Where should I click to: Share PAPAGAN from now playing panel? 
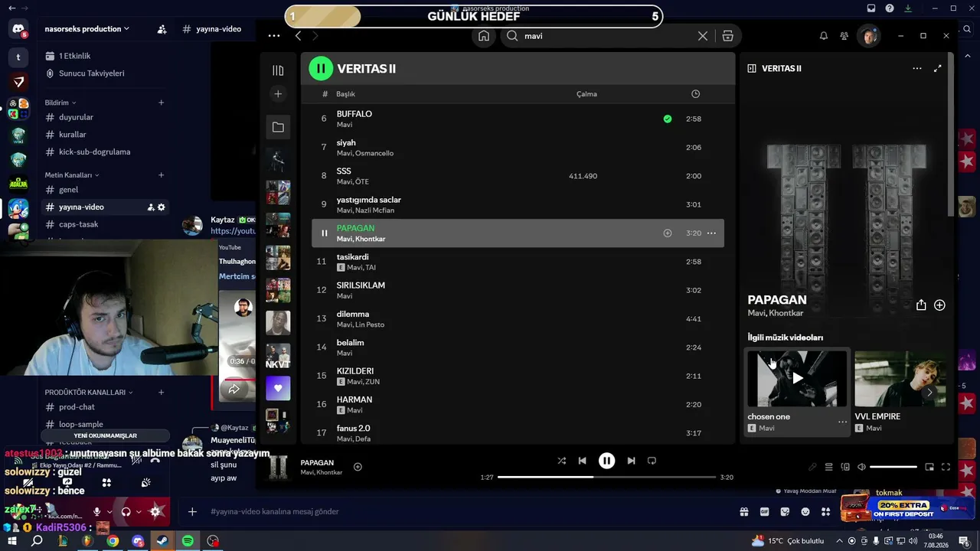[x=921, y=305]
